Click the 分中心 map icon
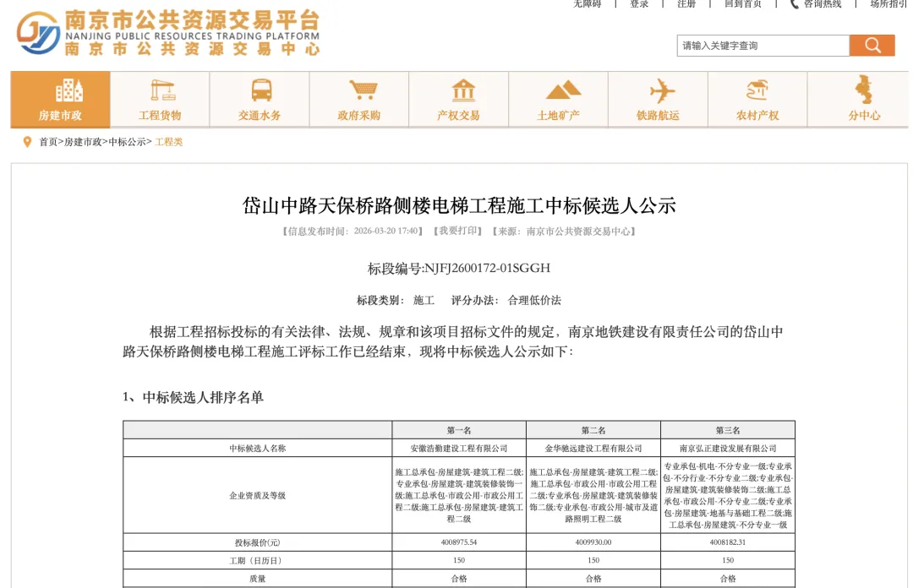This screenshot has width=913, height=588. point(864,90)
